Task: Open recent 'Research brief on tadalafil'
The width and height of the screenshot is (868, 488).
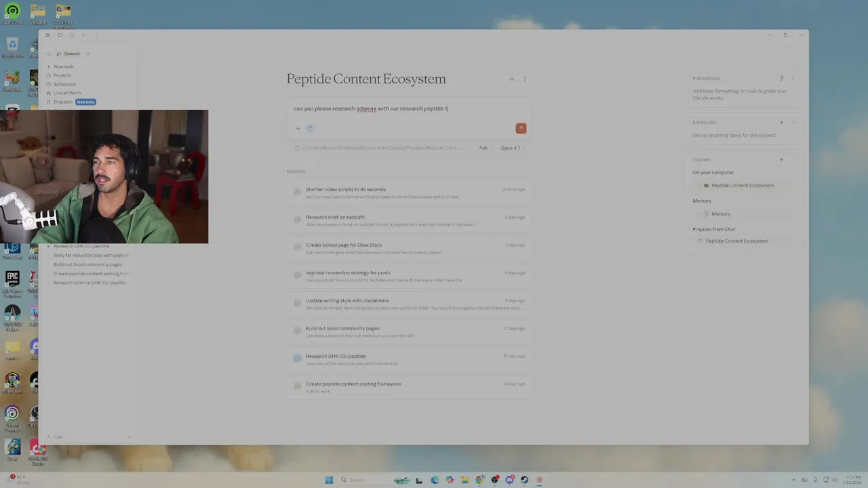Action: [x=410, y=220]
